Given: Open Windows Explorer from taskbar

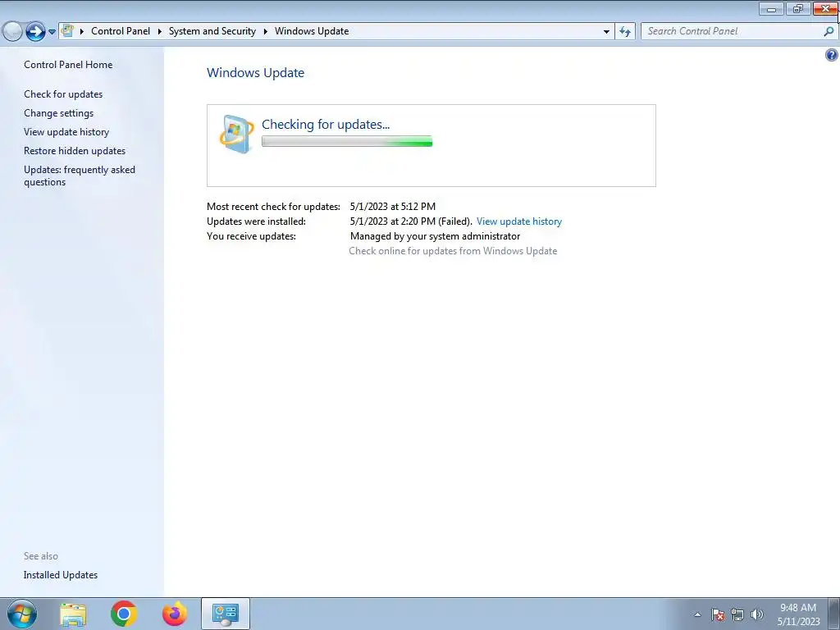Looking at the screenshot, I should (73, 614).
